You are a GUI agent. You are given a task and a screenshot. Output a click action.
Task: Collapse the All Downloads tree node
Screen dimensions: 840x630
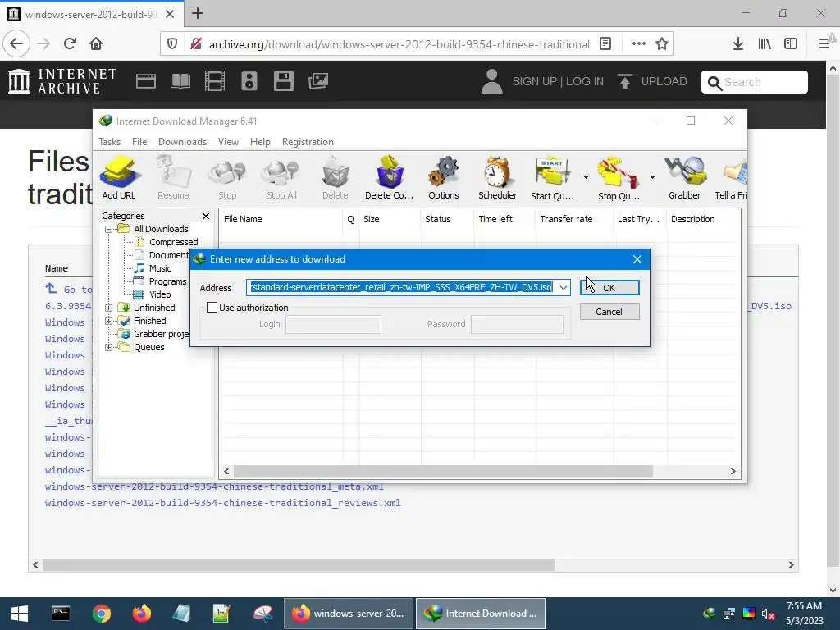[109, 230]
